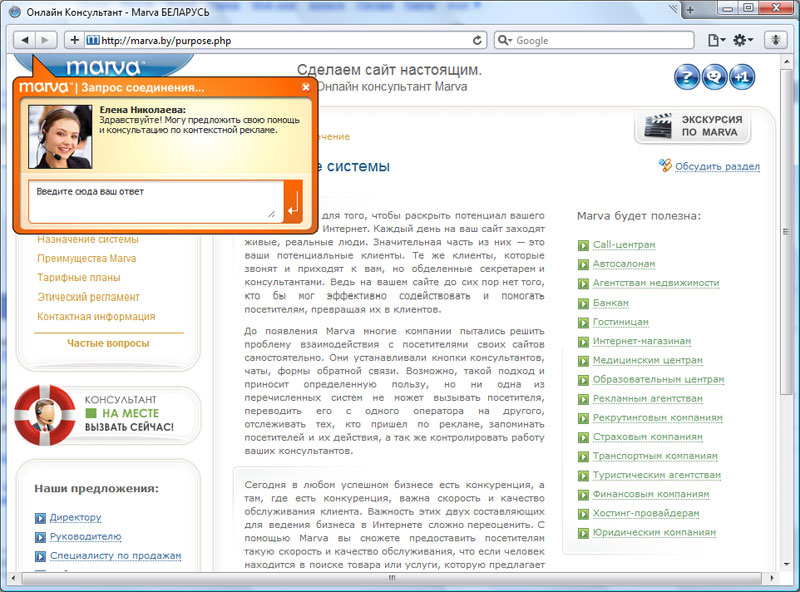The width and height of the screenshot is (800, 592).
Task: Click the Экскурсия по Marva button
Action: tap(693, 126)
